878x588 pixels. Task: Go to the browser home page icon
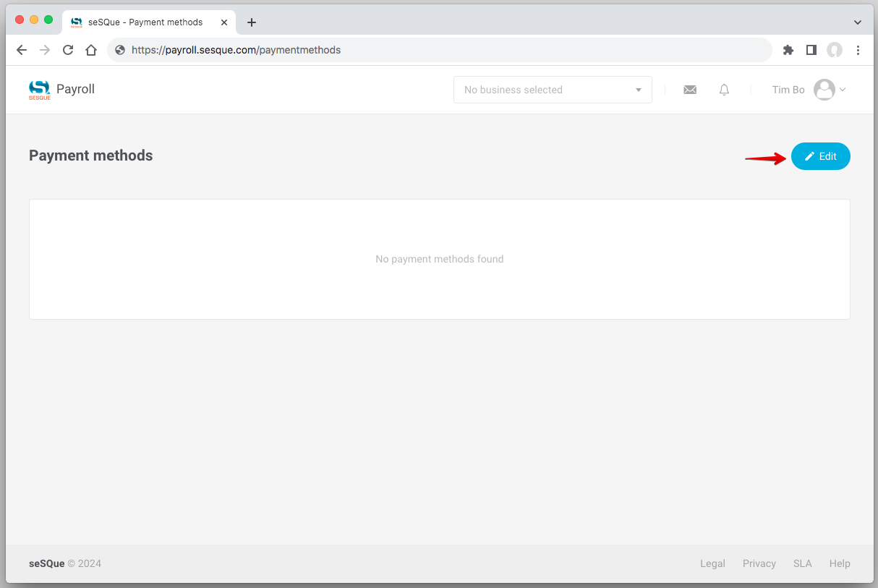(91, 50)
